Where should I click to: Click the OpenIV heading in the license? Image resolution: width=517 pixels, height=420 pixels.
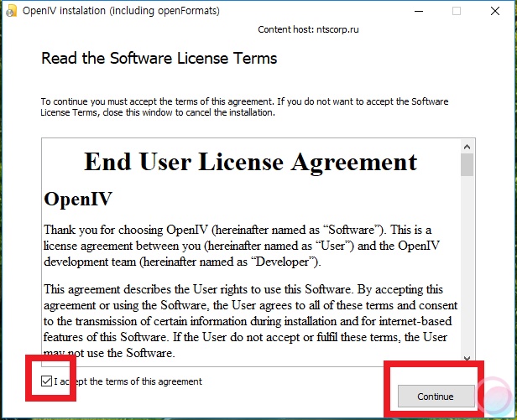[x=78, y=199]
